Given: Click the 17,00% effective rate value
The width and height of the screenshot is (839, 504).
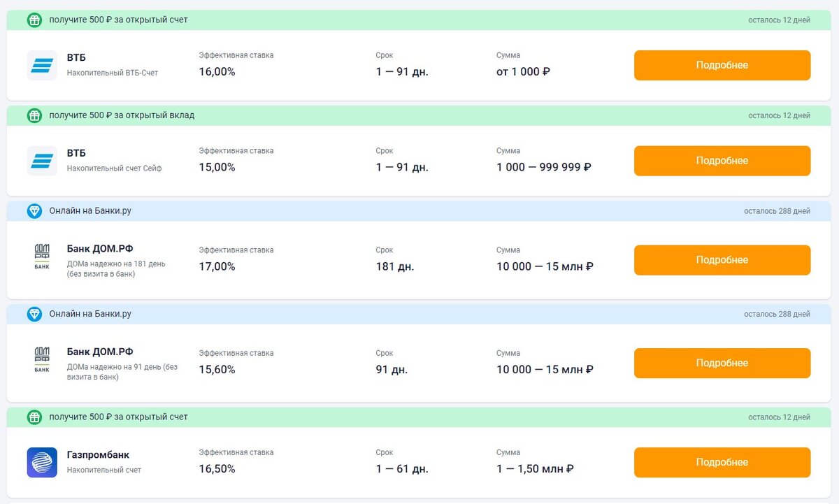Looking at the screenshot, I should click(217, 266).
